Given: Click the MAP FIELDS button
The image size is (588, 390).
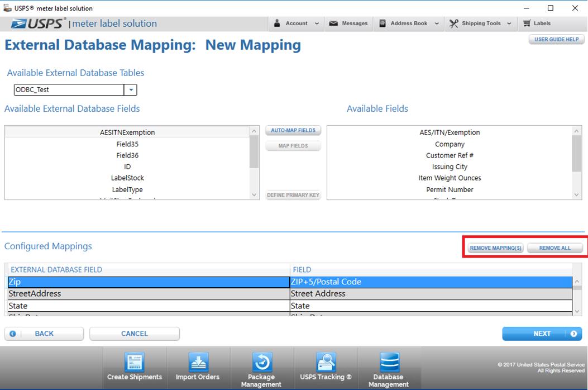Looking at the screenshot, I should [293, 146].
